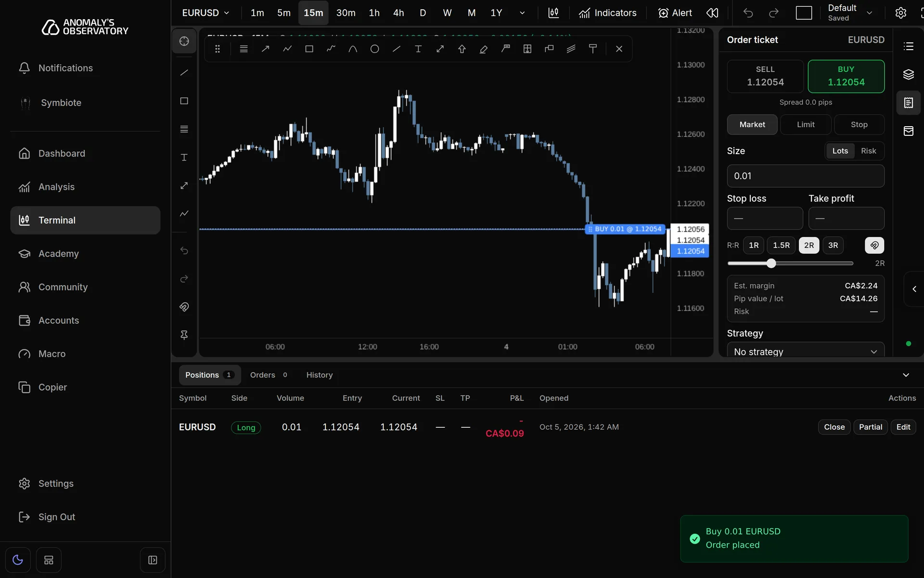Viewport: 924px width, 578px height.
Task: Select the measure tool in left toolbar
Action: pyautogui.click(x=184, y=185)
